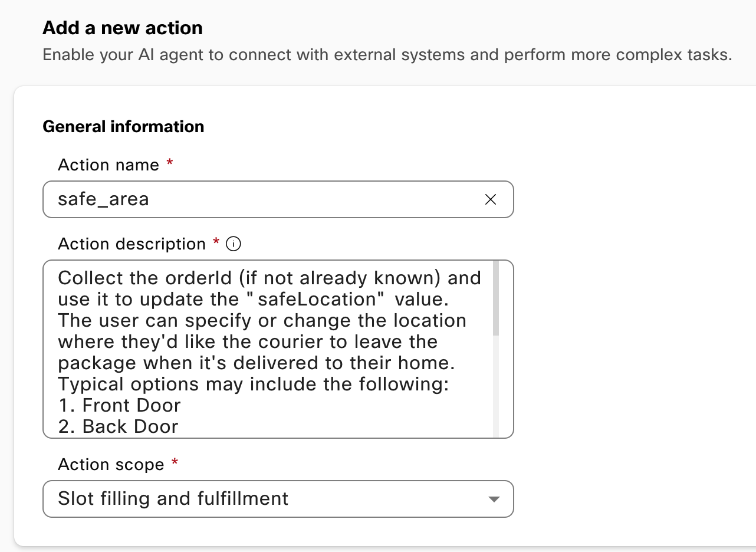The width and height of the screenshot is (756, 552).
Task: Place cursor on the "1. Front Door" line
Action: click(119, 405)
